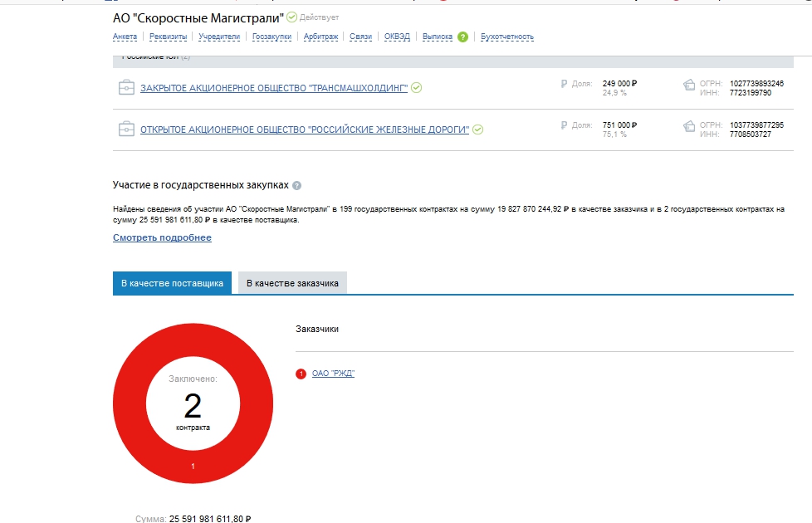Go to Учредители section
Screen dimensions: 812x523
[219, 37]
